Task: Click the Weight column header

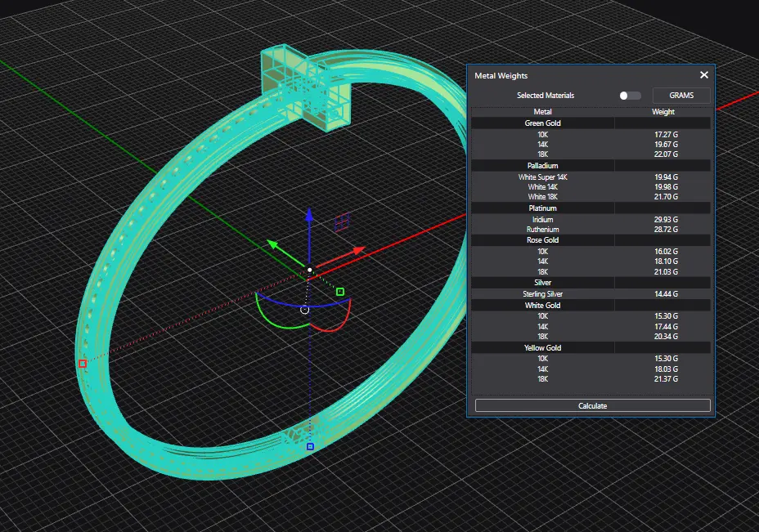Action: tap(662, 112)
